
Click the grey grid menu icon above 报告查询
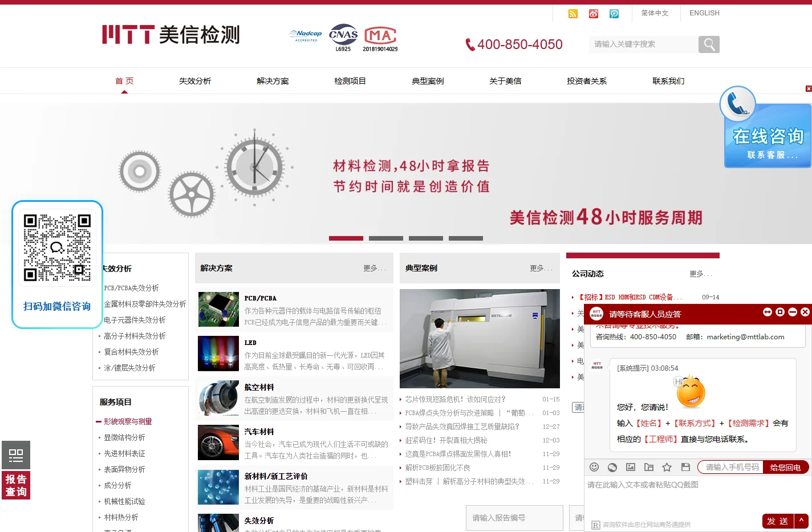[x=16, y=455]
